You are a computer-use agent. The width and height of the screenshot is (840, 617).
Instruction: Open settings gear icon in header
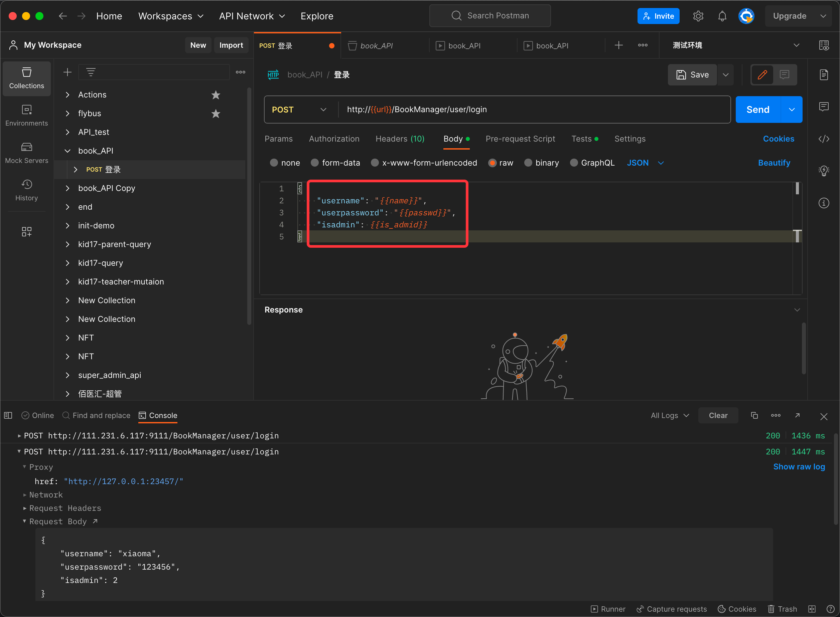pos(698,16)
